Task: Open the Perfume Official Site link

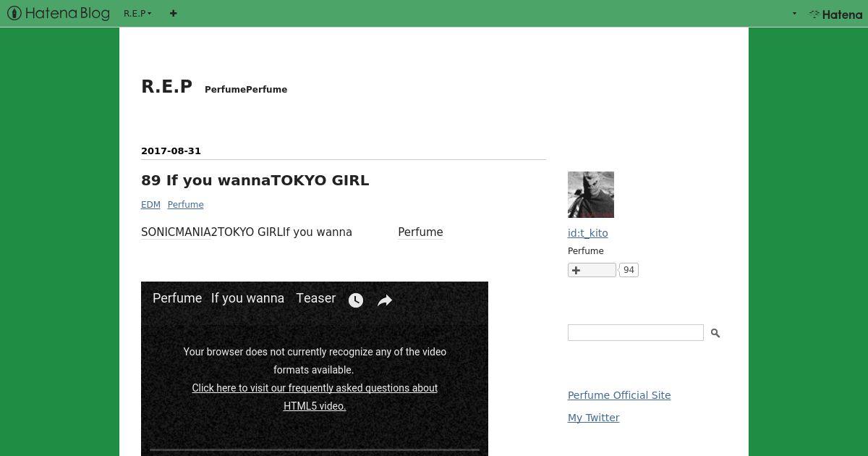Action: point(619,395)
